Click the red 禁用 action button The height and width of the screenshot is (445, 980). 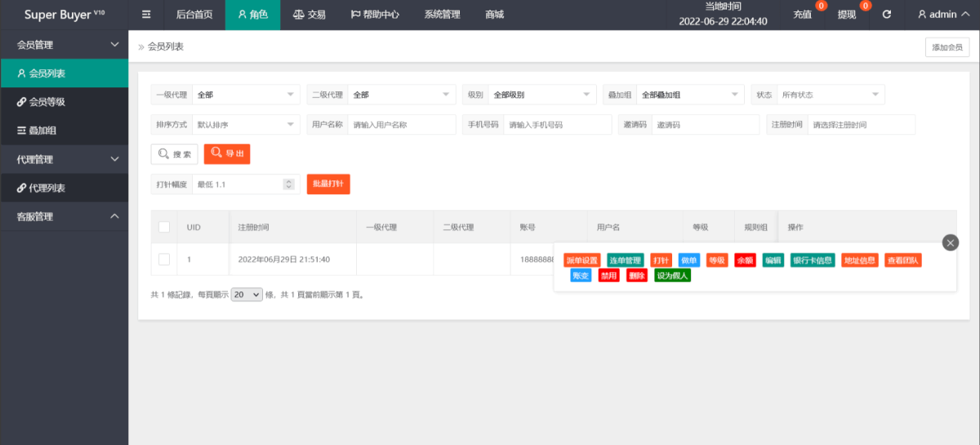(x=608, y=275)
